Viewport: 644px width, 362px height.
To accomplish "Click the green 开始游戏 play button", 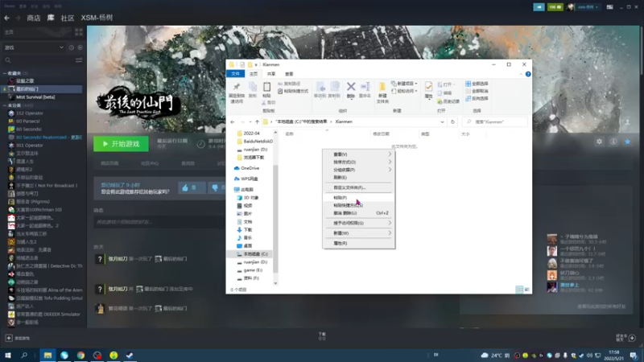I will (122, 144).
